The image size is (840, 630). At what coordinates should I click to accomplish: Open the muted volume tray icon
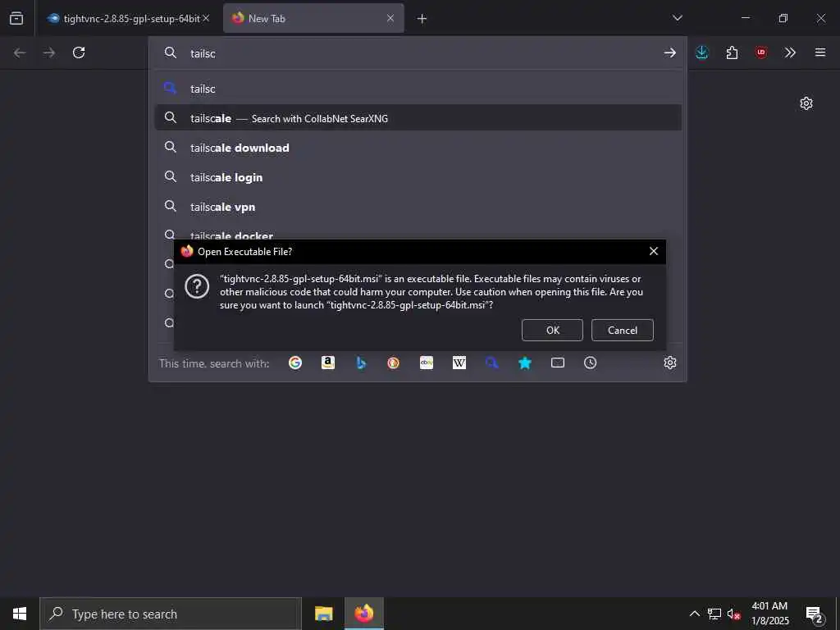point(734,614)
